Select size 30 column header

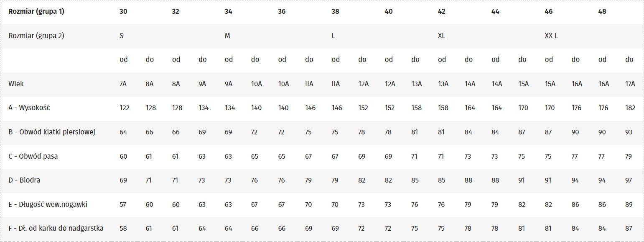(123, 12)
